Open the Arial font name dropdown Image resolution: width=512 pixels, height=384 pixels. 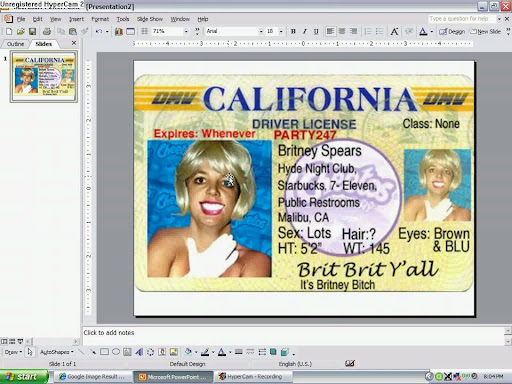coord(261,31)
